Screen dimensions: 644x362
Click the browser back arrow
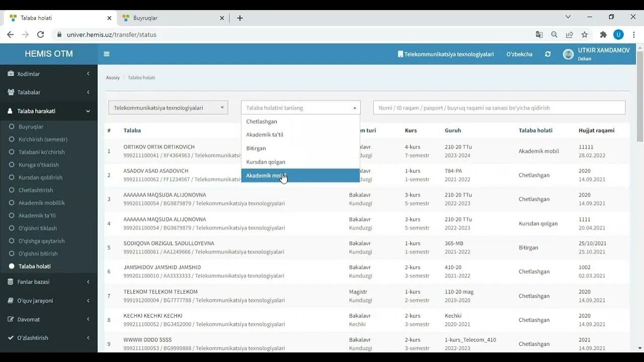pos(10,35)
